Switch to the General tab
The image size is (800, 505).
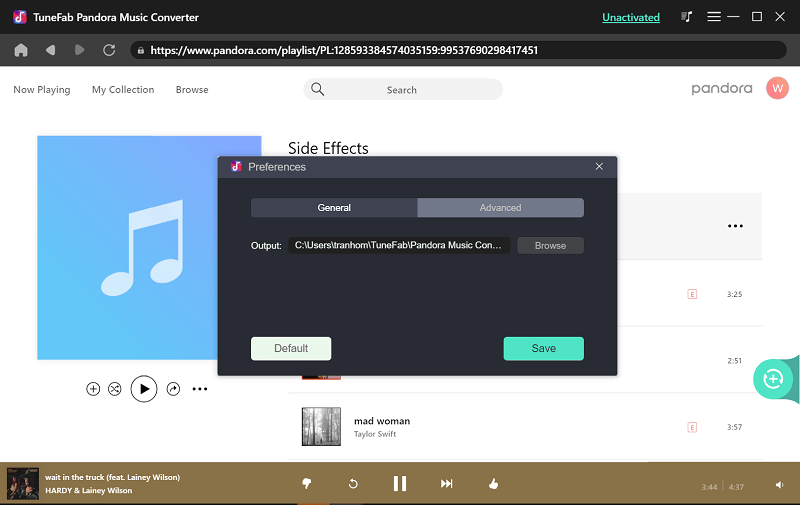pyautogui.click(x=334, y=208)
